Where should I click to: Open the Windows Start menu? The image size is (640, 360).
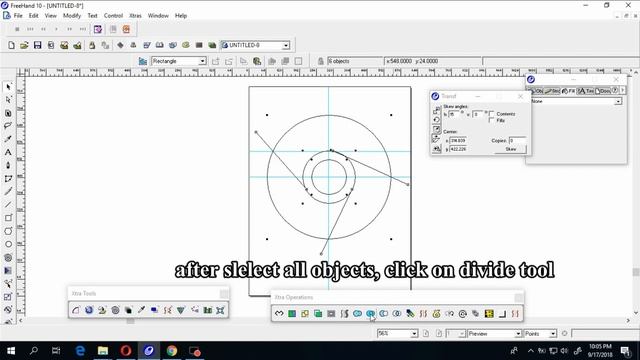pyautogui.click(x=11, y=351)
